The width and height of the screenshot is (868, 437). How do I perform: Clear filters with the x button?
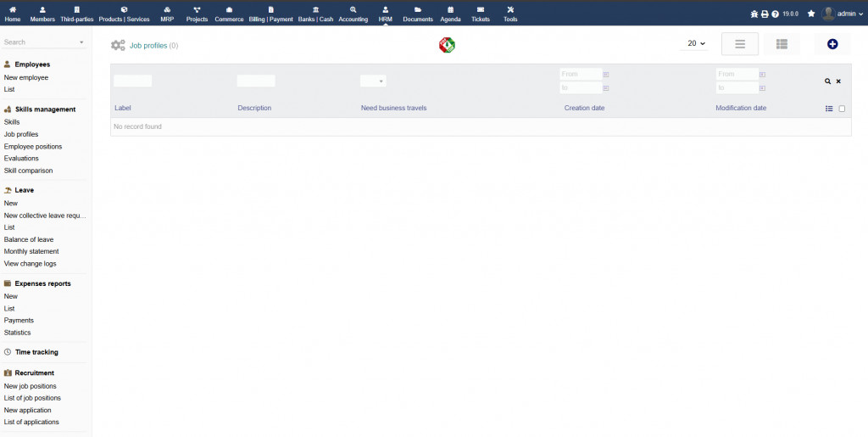838,81
